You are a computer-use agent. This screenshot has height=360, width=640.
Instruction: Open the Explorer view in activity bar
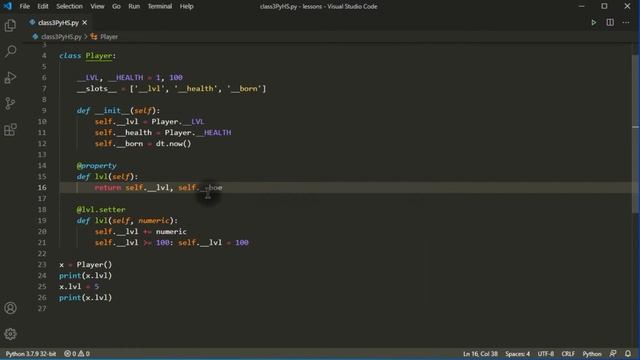tap(10, 25)
